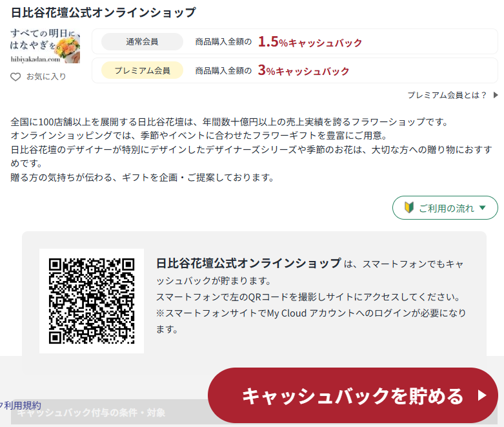Click the arrow beside プレミアム会員とは？
504x427 pixels.
496,95
